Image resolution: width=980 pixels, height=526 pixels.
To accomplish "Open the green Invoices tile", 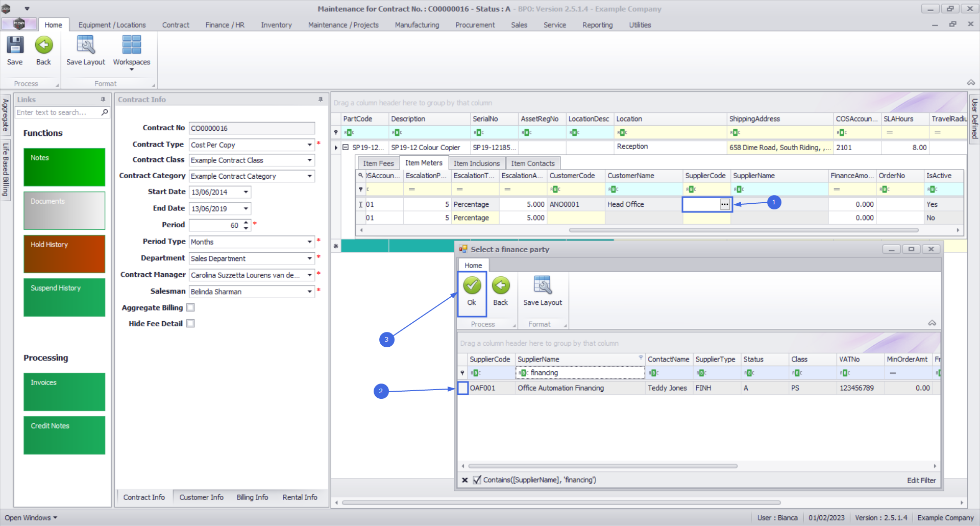I will 64,392.
